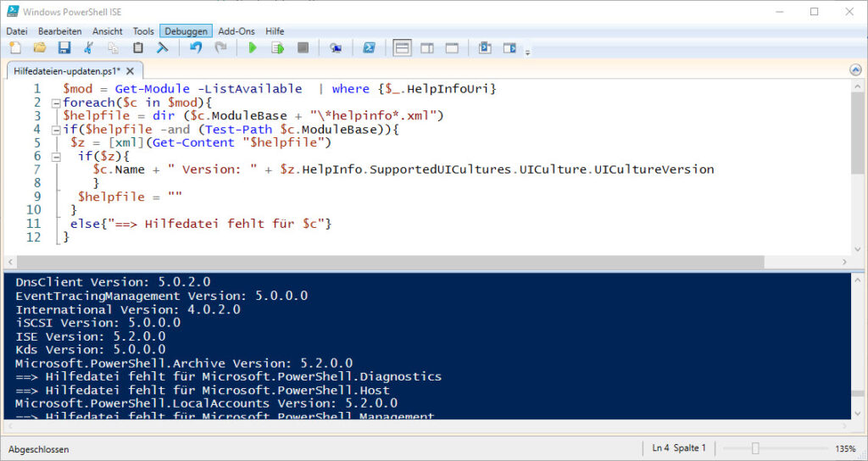Viewport: 868px width, 461px height.
Task: Collapse the foreach block at line 2
Action: [x=56, y=103]
